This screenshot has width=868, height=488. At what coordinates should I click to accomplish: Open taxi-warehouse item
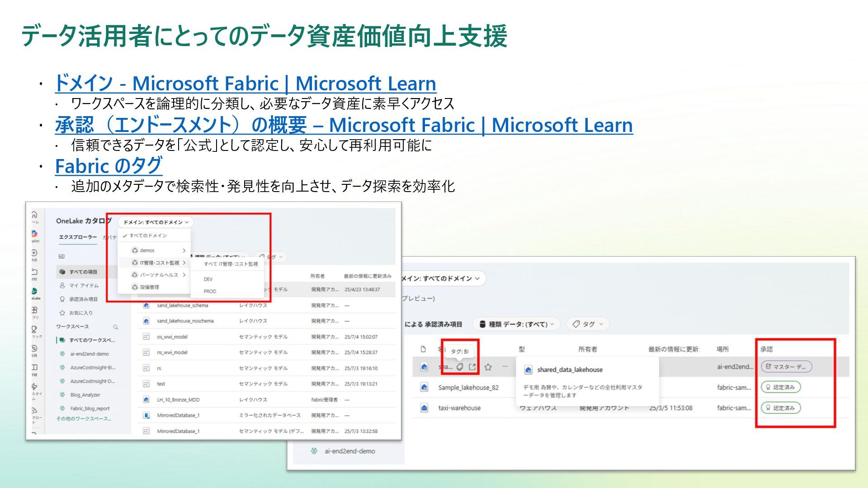click(x=459, y=408)
